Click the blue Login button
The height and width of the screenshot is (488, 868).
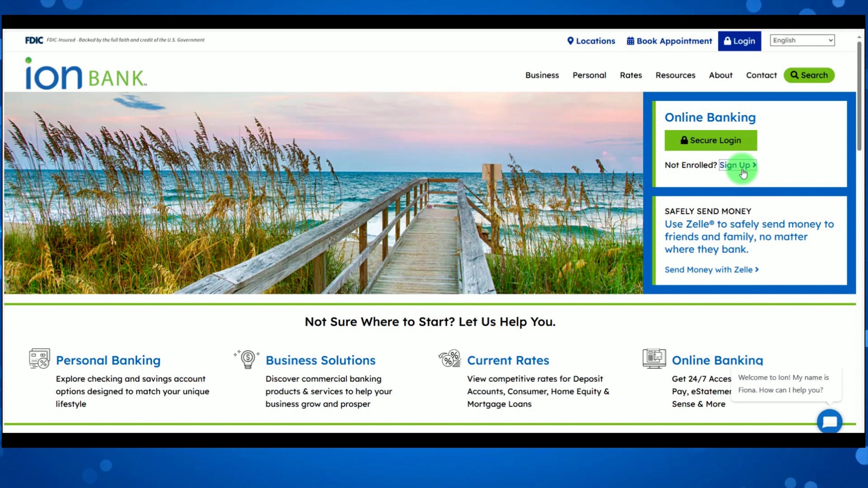click(739, 41)
